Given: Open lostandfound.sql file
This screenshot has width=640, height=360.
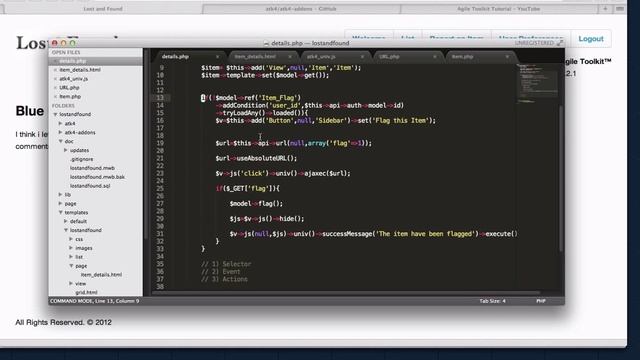Looking at the screenshot, I should (x=90, y=186).
